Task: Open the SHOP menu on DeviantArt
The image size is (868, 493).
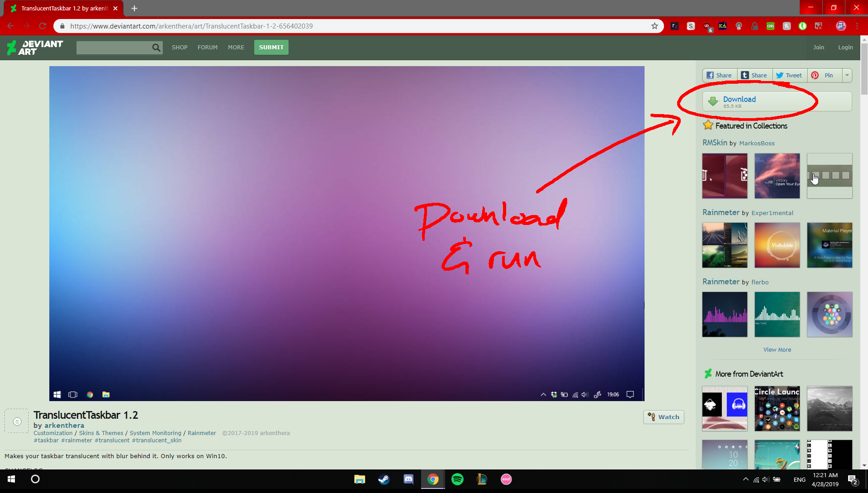Action: (x=180, y=47)
